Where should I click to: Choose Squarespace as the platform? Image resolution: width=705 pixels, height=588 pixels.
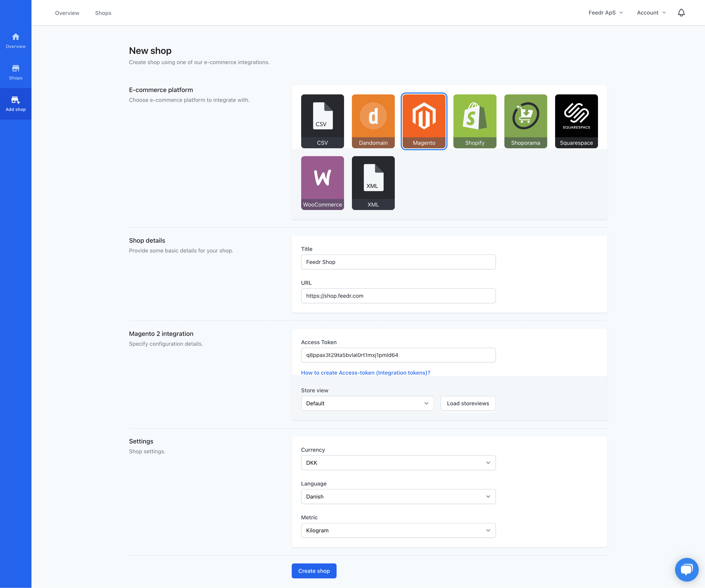(x=576, y=121)
